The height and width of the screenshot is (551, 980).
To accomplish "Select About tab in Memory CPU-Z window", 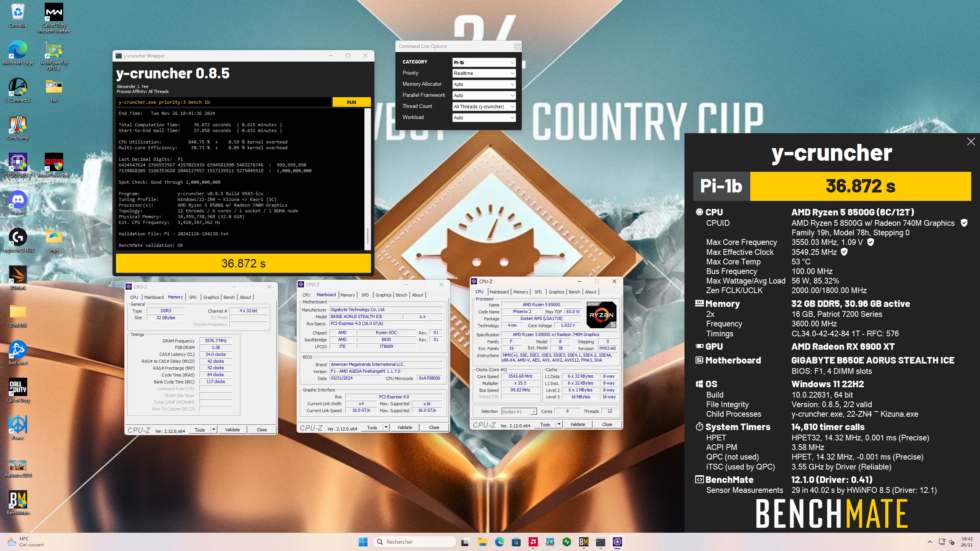I will click(x=245, y=297).
